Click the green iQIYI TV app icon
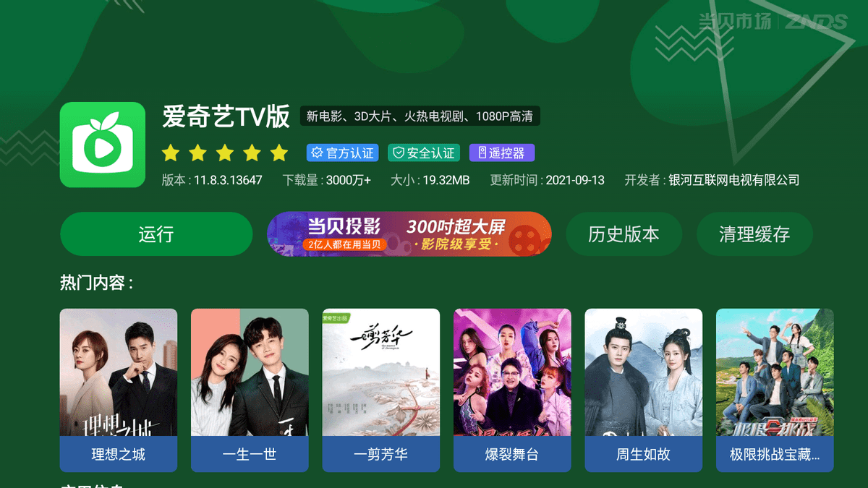Viewport: 868px width, 488px height. [103, 145]
